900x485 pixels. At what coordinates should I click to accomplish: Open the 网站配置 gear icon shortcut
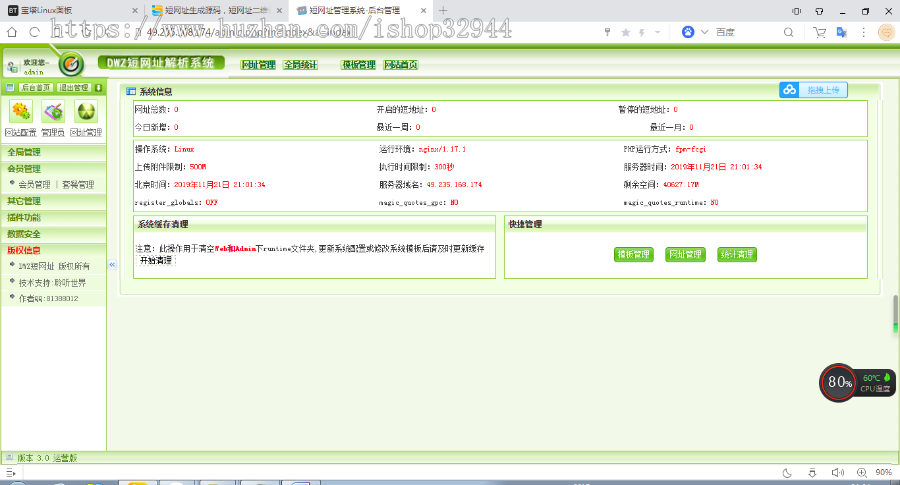(x=21, y=111)
